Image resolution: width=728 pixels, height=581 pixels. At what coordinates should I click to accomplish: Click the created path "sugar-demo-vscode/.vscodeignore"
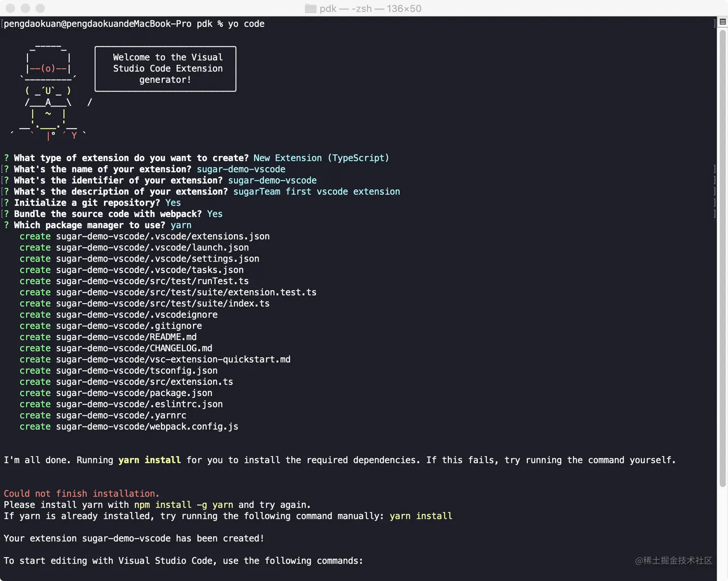click(137, 315)
